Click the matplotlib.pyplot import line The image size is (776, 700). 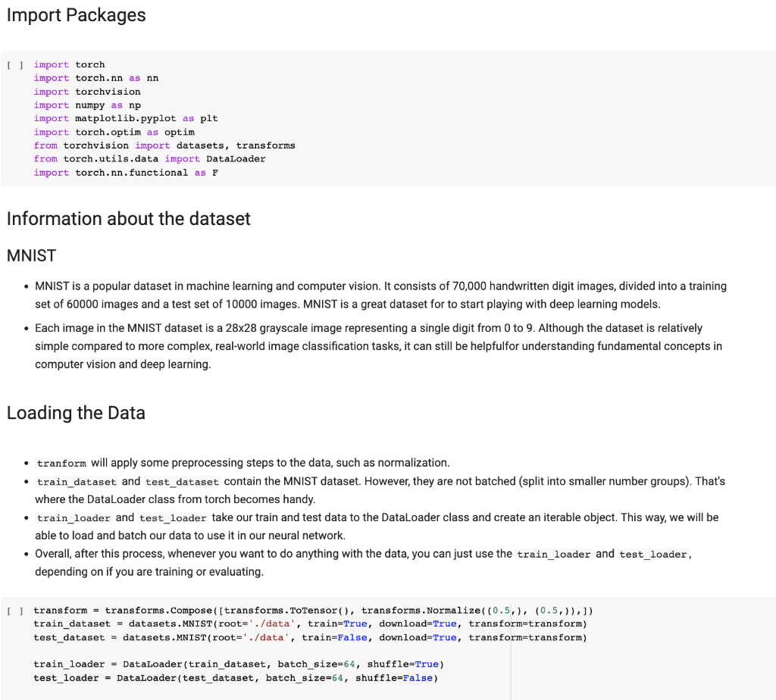click(126, 119)
